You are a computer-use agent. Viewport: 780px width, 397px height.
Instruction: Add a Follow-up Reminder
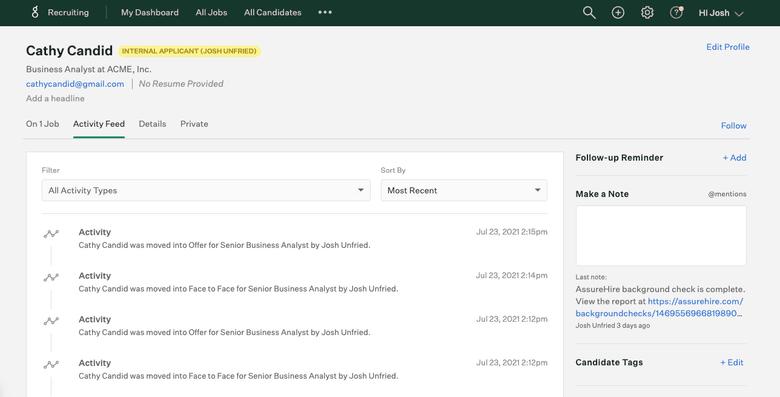tap(734, 158)
